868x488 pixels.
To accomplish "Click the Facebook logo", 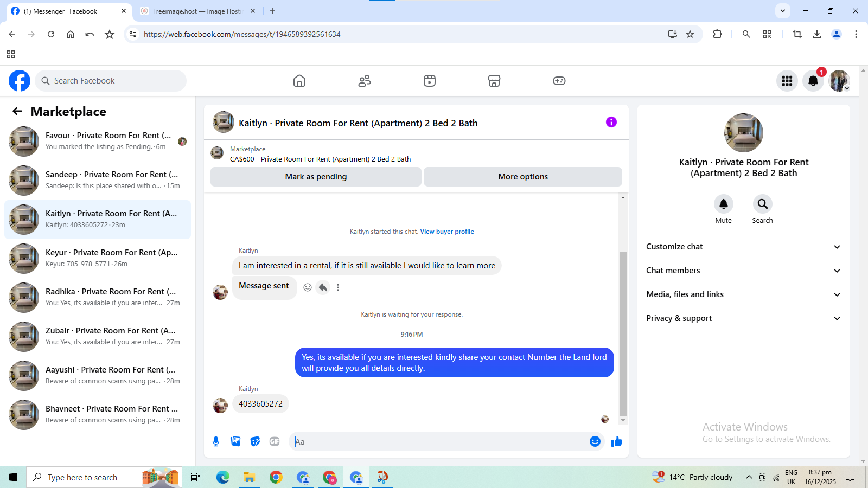I will click(20, 81).
